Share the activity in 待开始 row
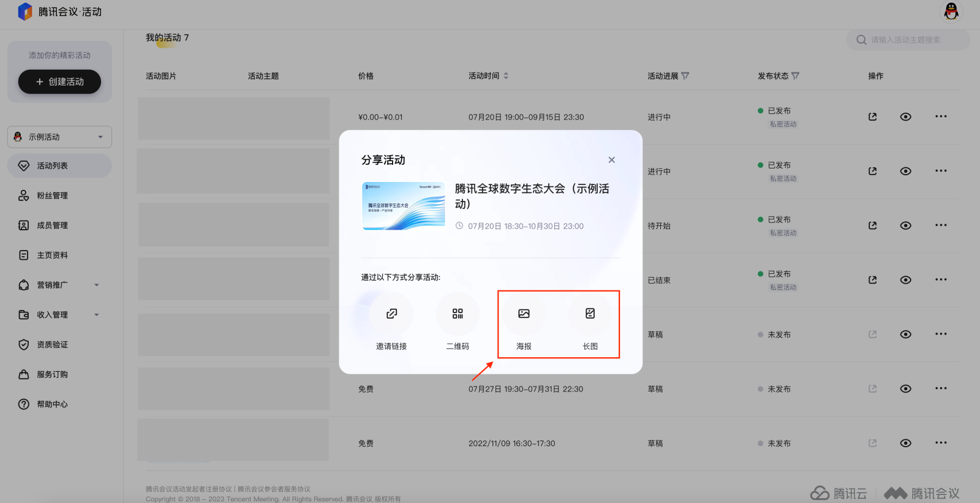The width and height of the screenshot is (980, 503). 873,225
